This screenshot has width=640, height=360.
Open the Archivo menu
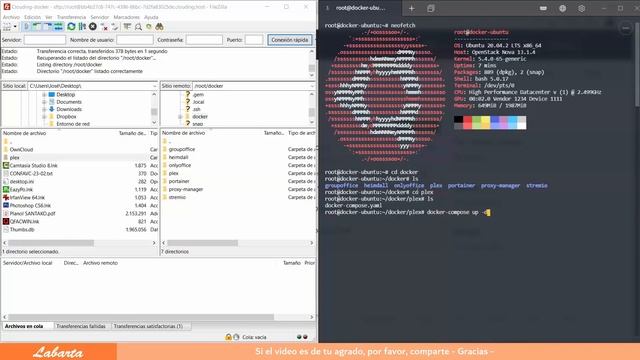pos(11,17)
